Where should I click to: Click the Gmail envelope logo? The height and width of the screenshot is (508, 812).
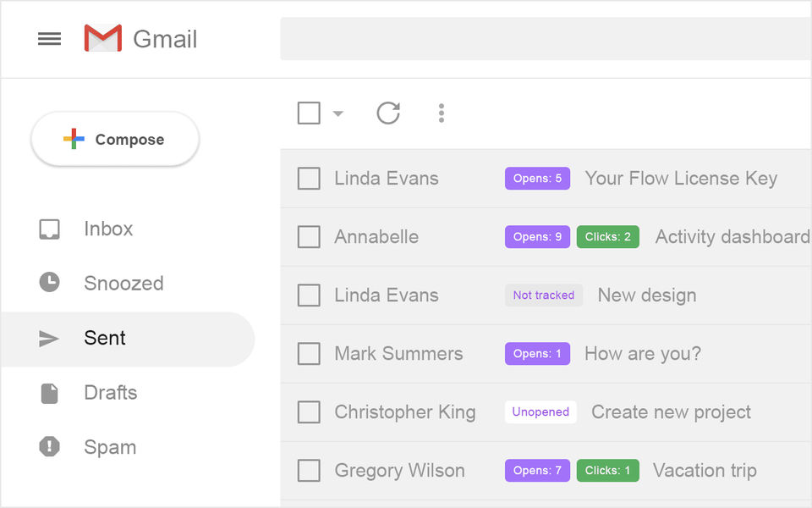click(103, 39)
